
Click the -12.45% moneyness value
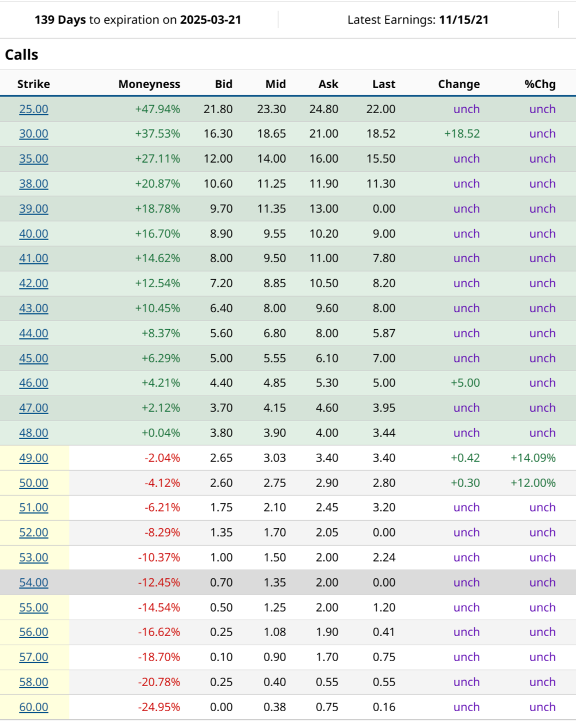(159, 583)
